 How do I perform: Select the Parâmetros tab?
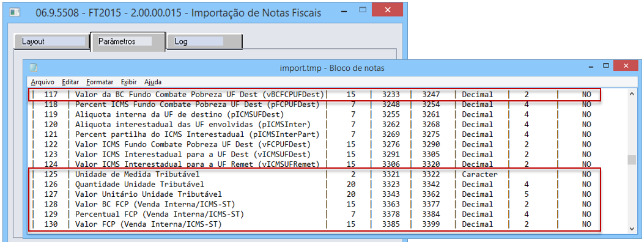[128, 41]
